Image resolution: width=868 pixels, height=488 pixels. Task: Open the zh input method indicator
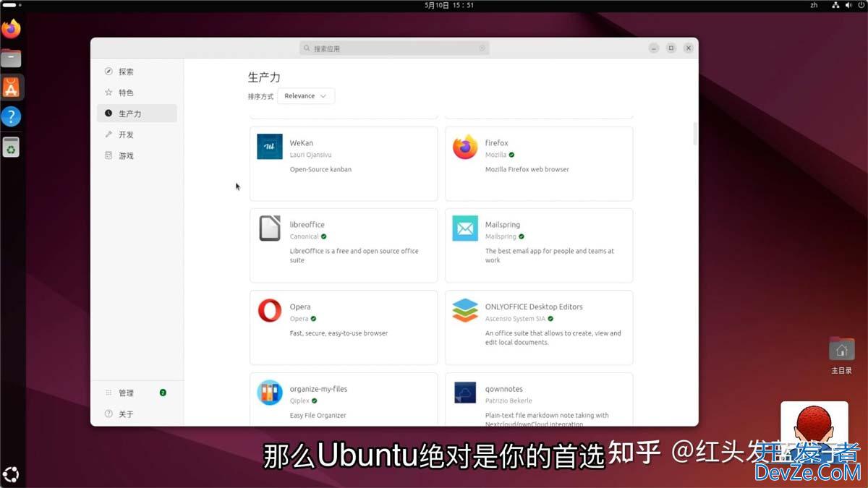[x=814, y=5]
